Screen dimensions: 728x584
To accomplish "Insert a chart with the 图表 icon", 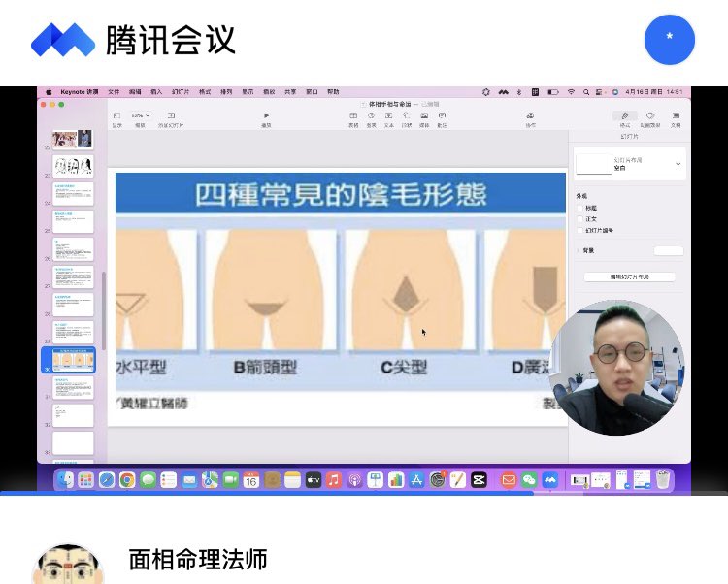I will [x=371, y=115].
